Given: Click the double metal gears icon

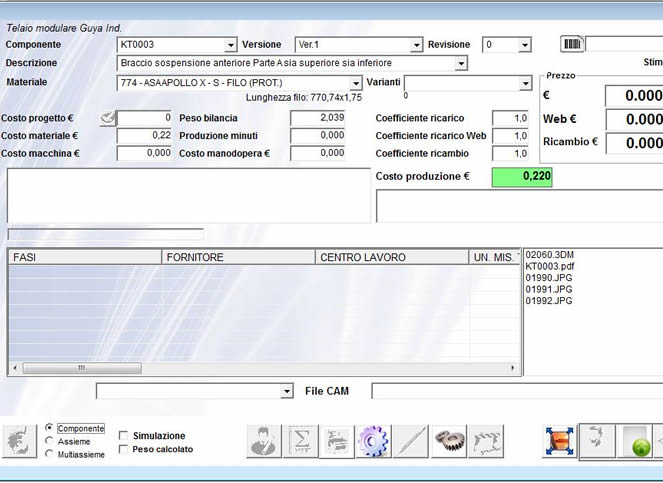Looking at the screenshot, I should point(449,441).
